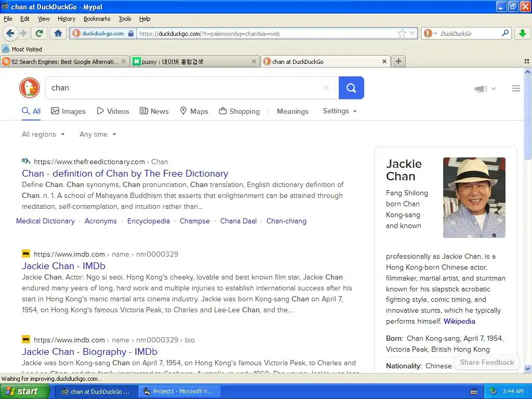
Task: Switch to the Maps results tab
Action: (194, 111)
